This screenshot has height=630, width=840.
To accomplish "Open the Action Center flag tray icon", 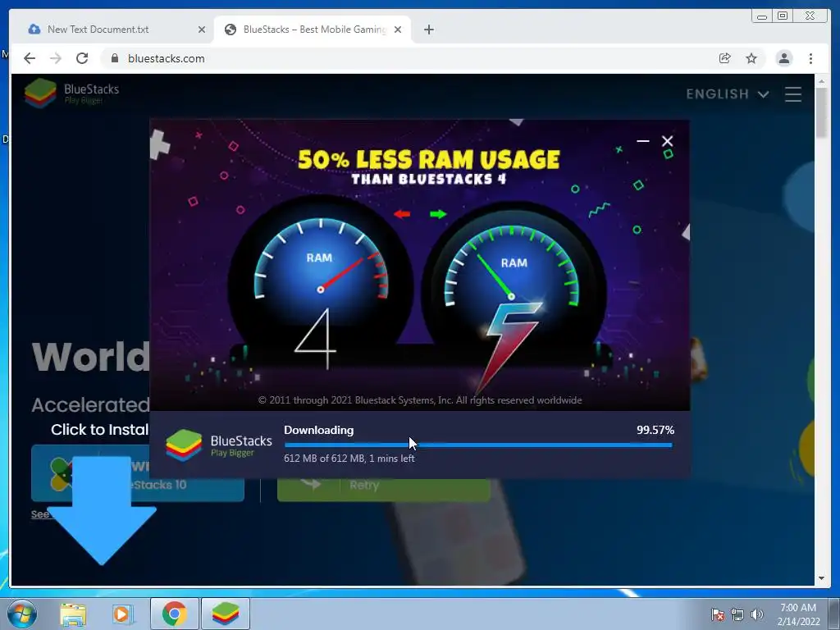I will click(x=717, y=614).
